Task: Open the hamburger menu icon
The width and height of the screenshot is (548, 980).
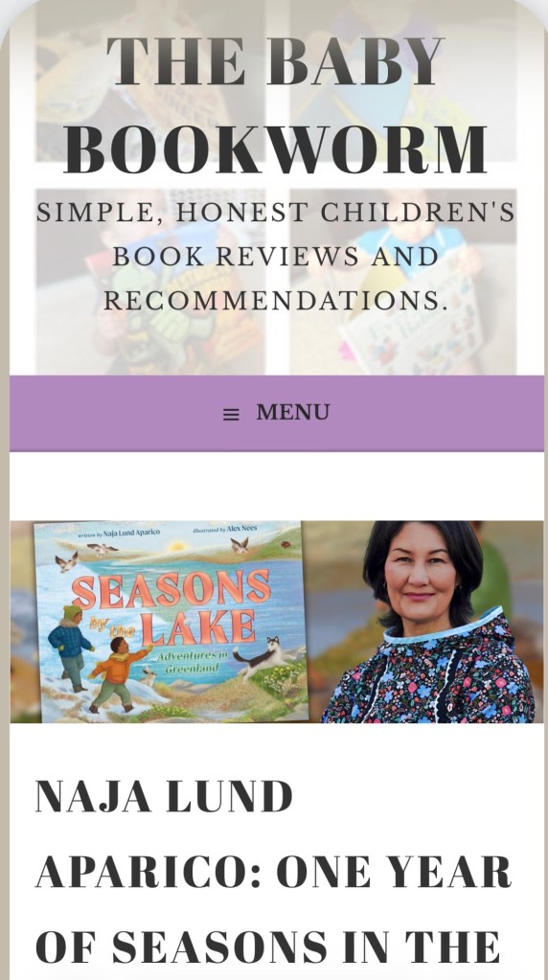Action: [x=231, y=415]
